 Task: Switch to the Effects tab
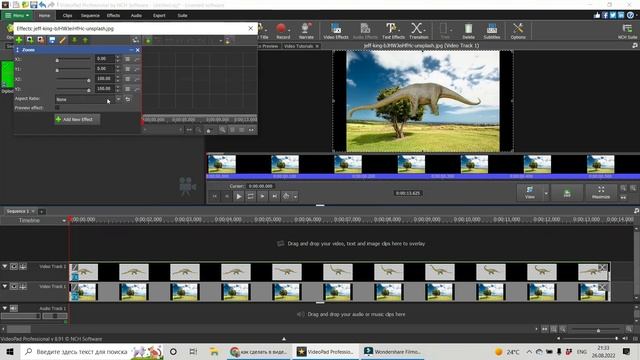[x=113, y=16]
